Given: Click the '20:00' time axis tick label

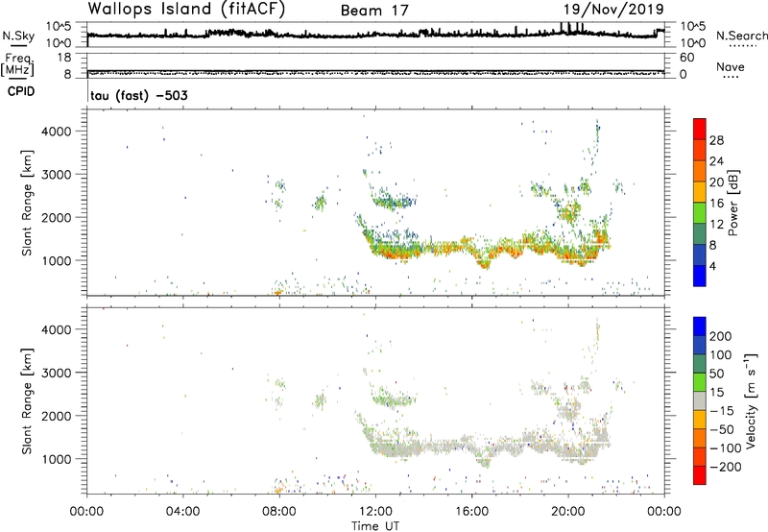Looking at the screenshot, I should point(568,512).
